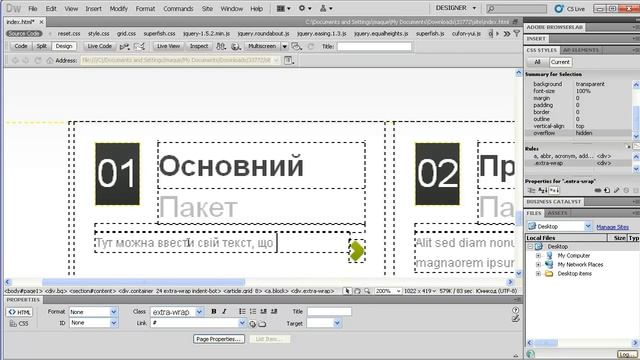
Task: Toggle Live Code
Action: point(99,46)
